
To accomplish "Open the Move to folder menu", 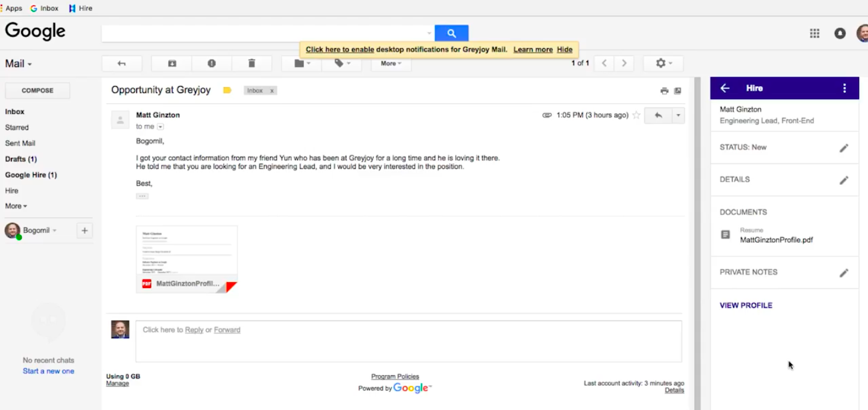I will pos(302,63).
